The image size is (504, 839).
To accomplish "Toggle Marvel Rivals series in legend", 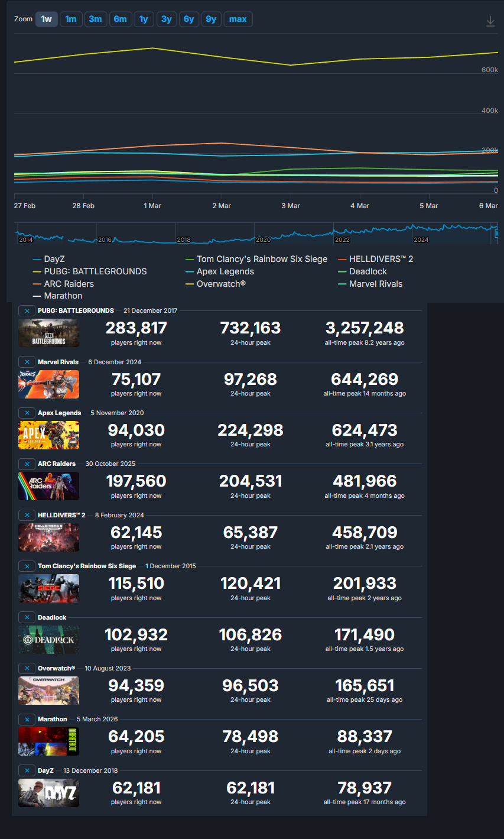I will click(x=370, y=284).
